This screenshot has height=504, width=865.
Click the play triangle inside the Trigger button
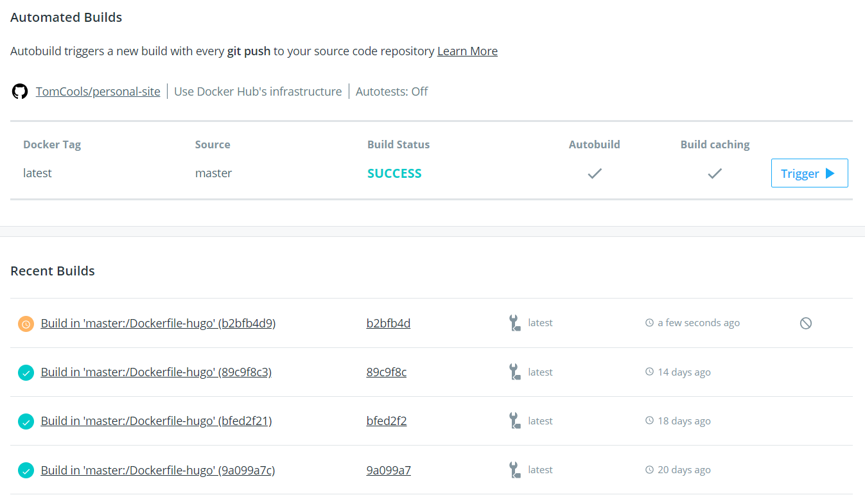(x=829, y=173)
